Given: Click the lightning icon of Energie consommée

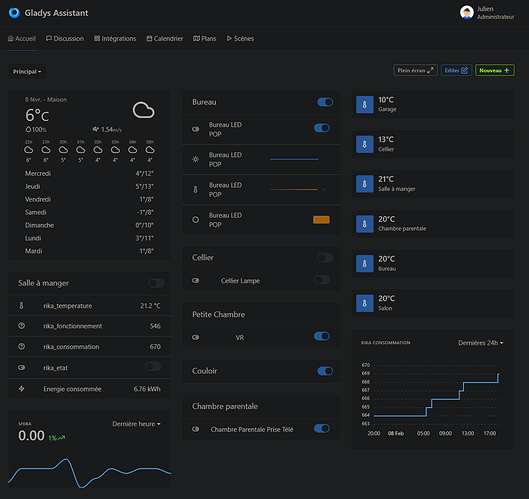Looking at the screenshot, I should coord(21,389).
